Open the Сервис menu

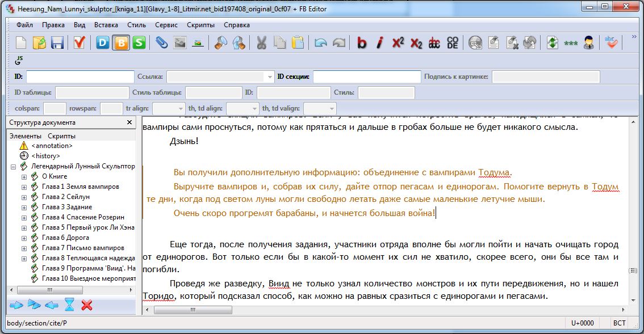166,25
